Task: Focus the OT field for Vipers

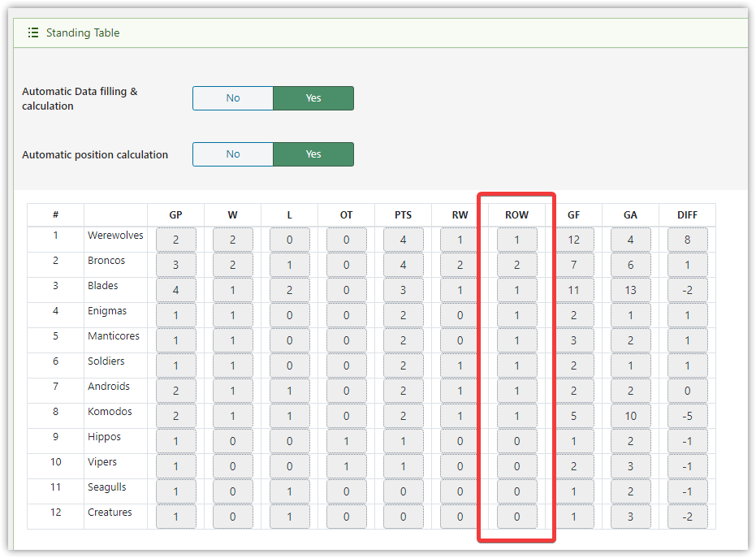Action: 346,466
